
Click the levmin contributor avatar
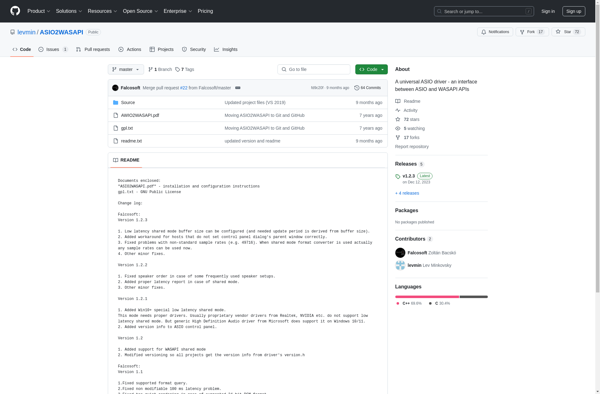point(400,265)
